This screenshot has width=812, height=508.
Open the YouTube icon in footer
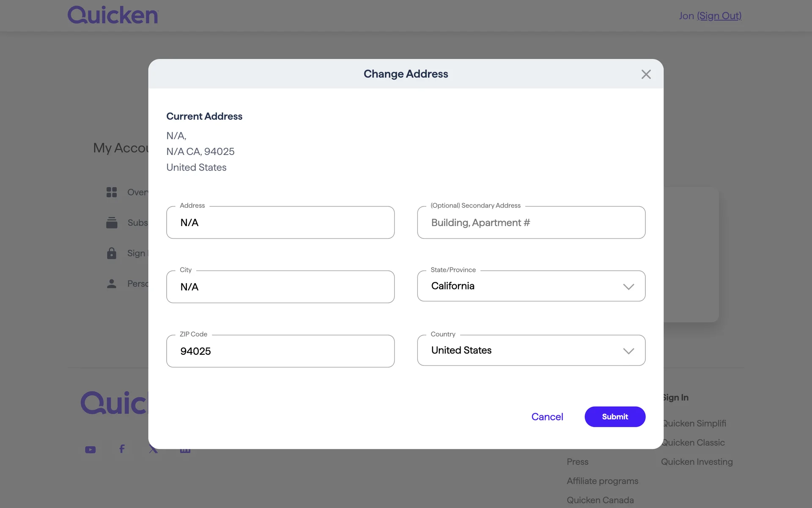91,450
